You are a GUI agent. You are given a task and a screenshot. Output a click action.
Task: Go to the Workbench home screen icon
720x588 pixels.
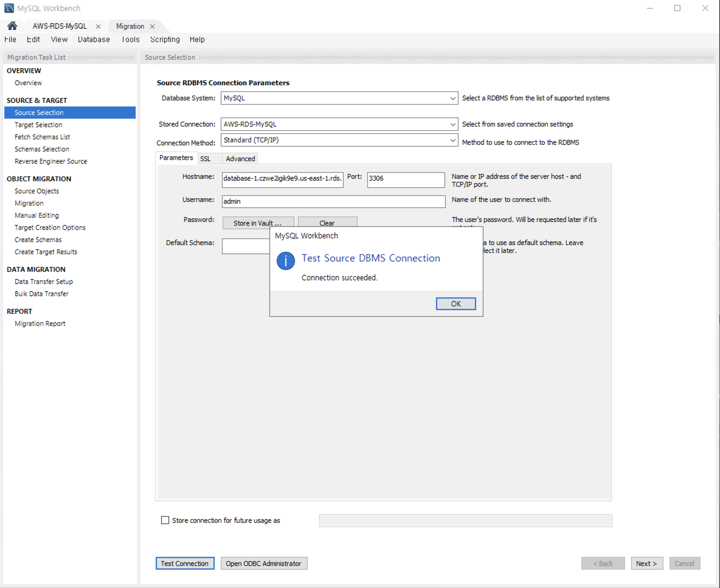pyautogui.click(x=12, y=26)
